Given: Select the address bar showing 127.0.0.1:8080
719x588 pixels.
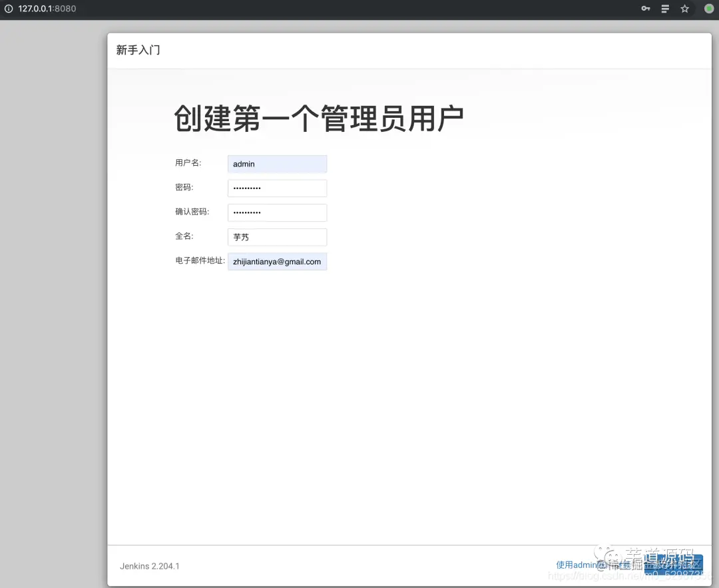Looking at the screenshot, I should click(47, 9).
